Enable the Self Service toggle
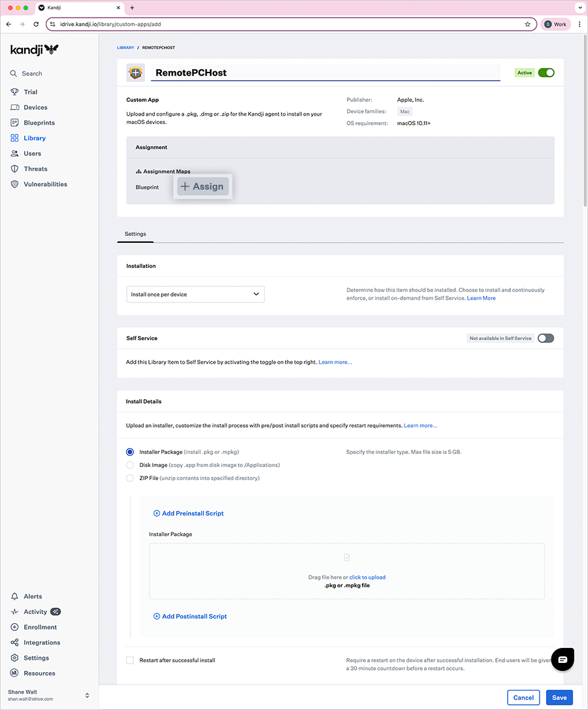Image resolution: width=588 pixels, height=710 pixels. click(546, 338)
